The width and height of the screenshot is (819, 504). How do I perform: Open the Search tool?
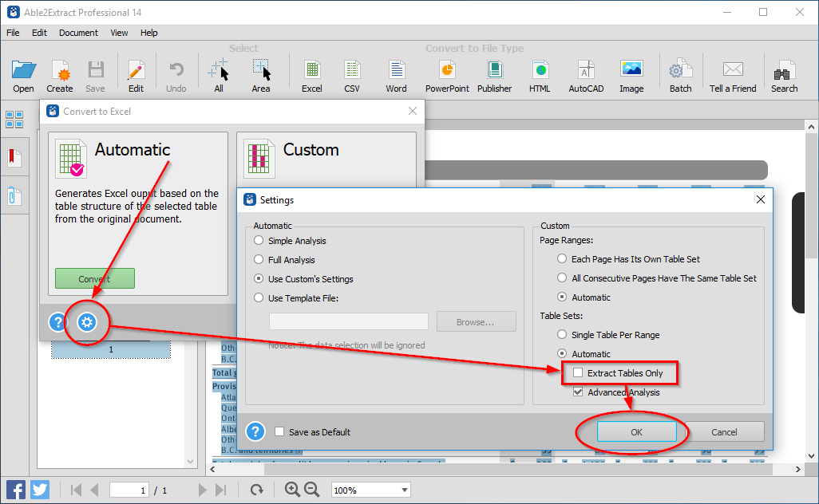click(x=784, y=73)
